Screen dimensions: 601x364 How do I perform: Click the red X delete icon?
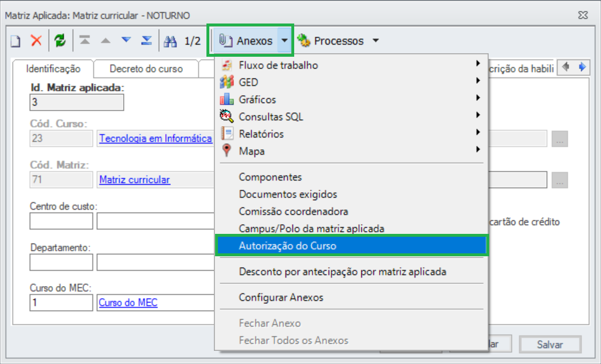(x=36, y=40)
